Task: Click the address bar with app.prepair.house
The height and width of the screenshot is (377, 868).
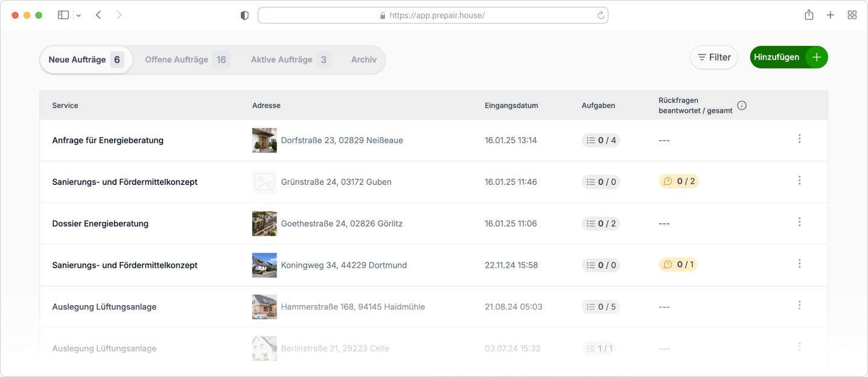Action: click(x=433, y=16)
